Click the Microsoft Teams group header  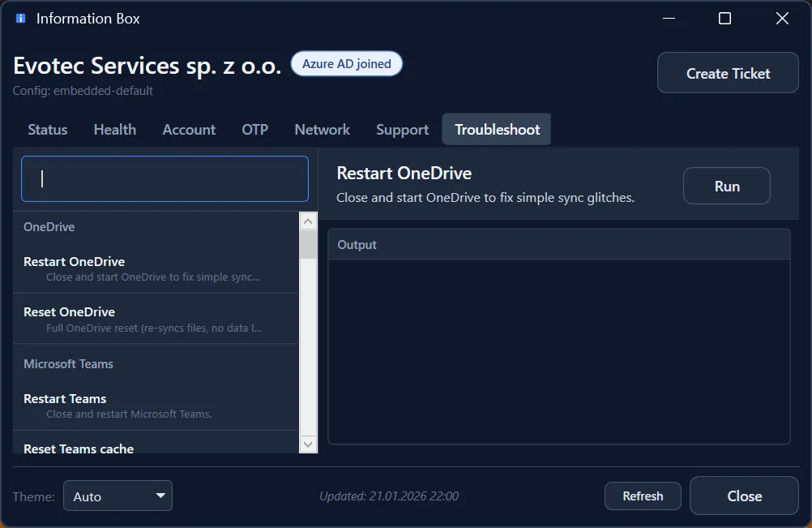[68, 363]
